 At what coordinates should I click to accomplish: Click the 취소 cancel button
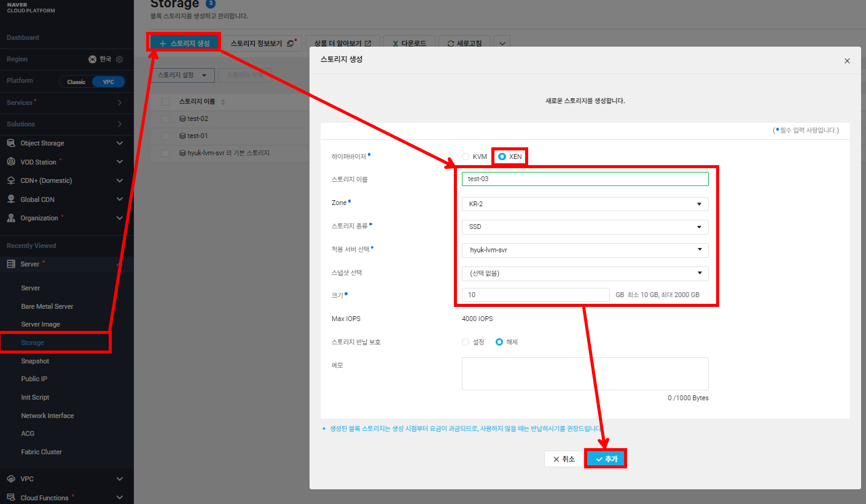tap(564, 459)
